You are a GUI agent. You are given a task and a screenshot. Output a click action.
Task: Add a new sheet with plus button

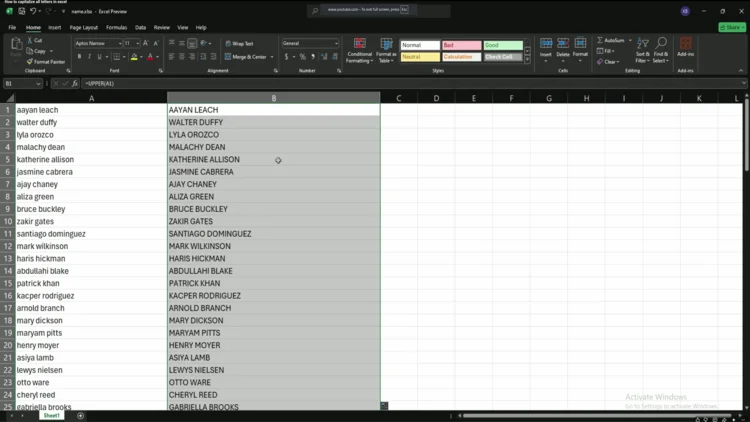(80, 416)
